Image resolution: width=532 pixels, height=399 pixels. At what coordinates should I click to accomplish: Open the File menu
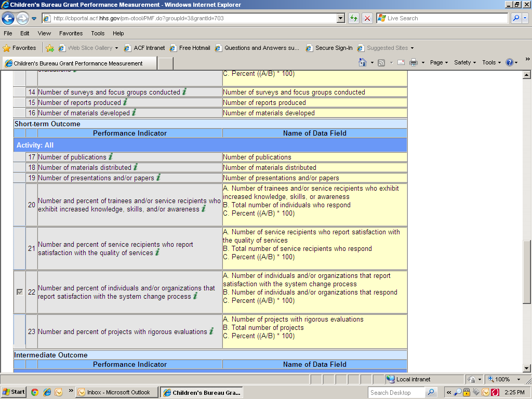[x=8, y=33]
